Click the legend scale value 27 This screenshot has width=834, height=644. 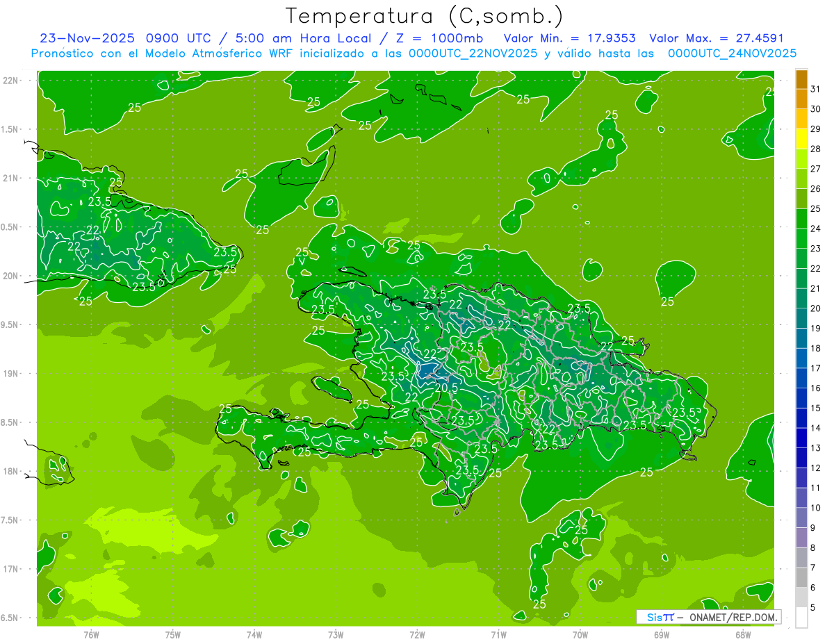tap(815, 169)
